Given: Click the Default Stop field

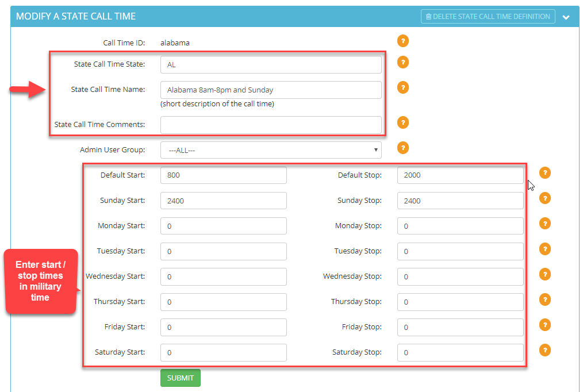Looking at the screenshot, I should 461,175.
